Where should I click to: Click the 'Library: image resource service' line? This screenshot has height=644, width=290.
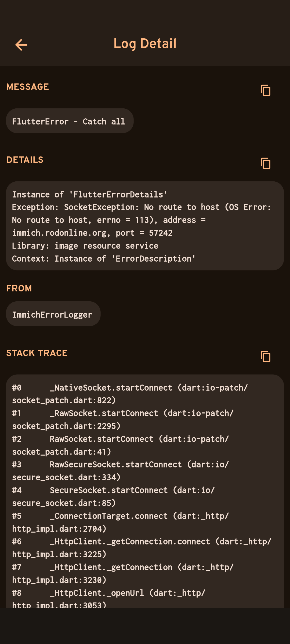tap(85, 246)
